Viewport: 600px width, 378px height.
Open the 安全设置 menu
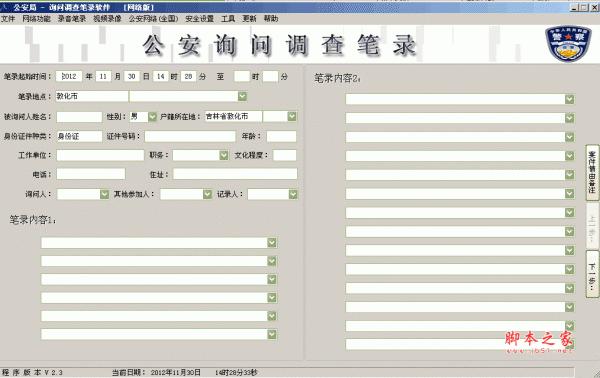pyautogui.click(x=199, y=19)
